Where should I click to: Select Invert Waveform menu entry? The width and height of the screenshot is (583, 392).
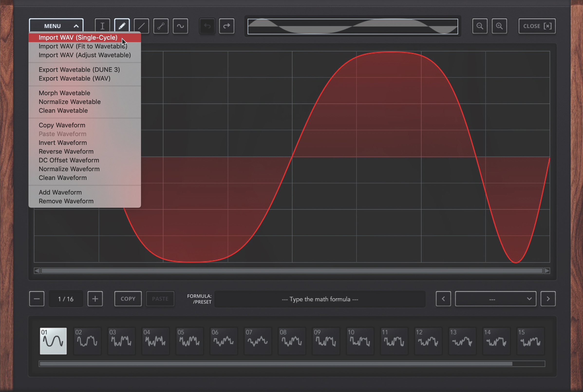click(x=85, y=142)
